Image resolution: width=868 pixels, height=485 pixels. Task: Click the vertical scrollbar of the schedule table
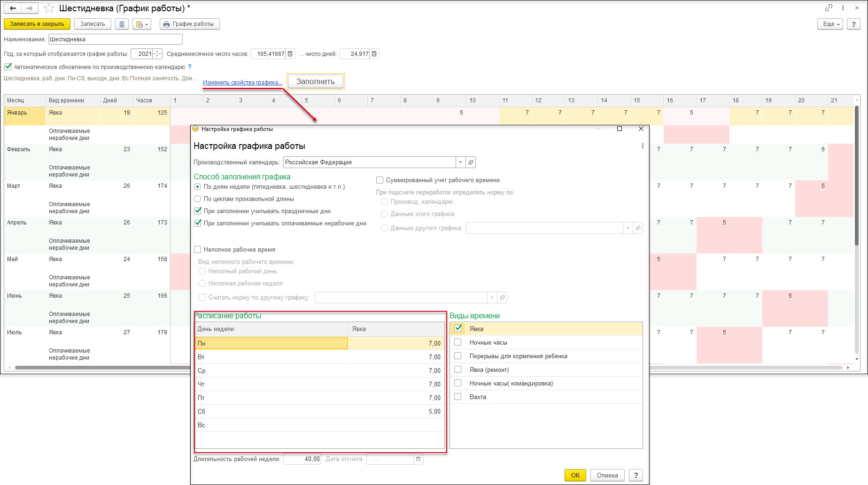(857, 176)
